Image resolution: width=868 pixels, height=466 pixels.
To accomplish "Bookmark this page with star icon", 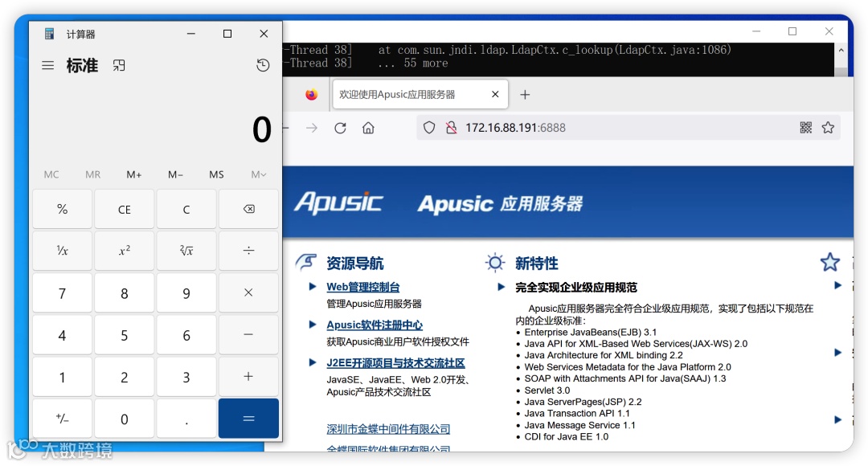I will point(828,128).
